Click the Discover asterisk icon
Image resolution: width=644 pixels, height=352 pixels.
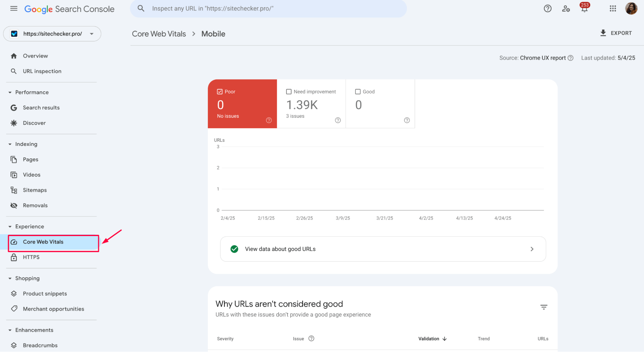[x=14, y=123]
